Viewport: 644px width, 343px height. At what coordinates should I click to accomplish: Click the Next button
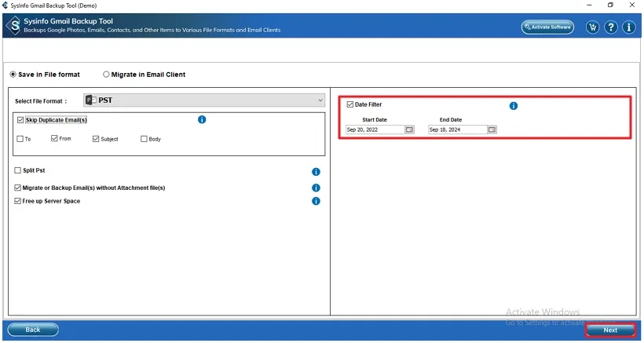point(610,330)
